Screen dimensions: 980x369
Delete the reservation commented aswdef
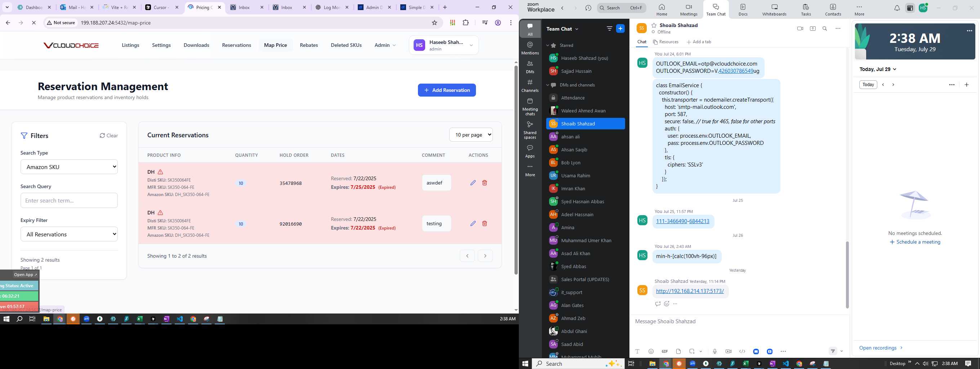tap(485, 183)
